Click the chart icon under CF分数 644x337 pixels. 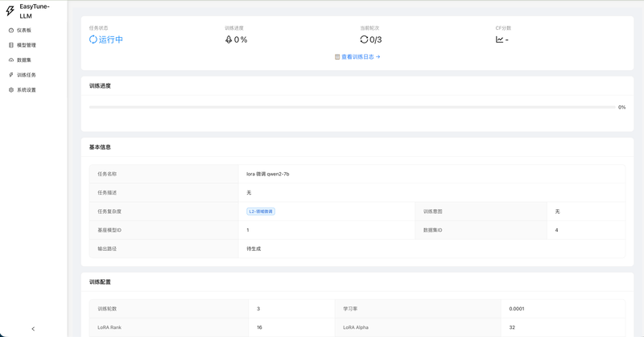pos(499,39)
